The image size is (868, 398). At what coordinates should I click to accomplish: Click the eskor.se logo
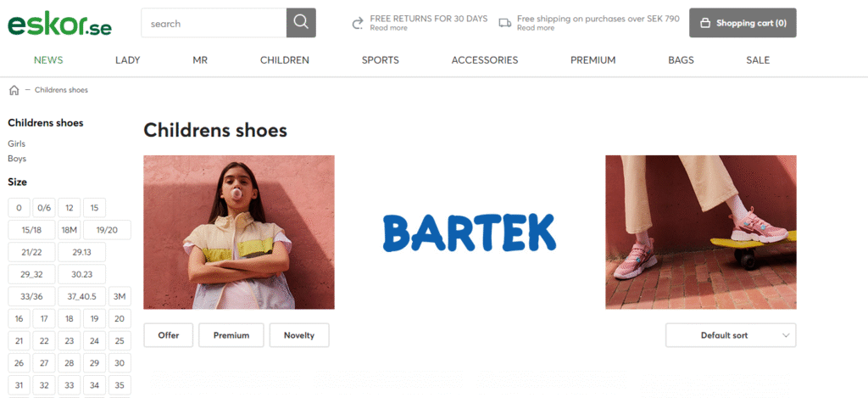[60, 25]
